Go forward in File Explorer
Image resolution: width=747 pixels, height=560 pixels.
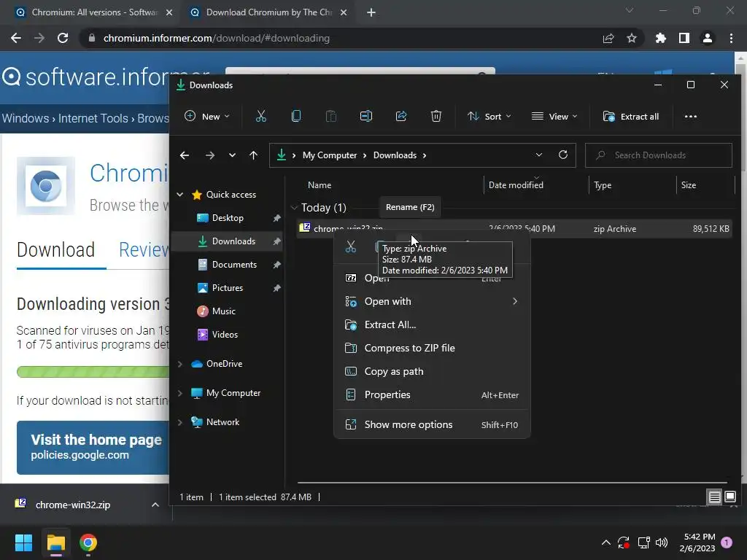pyautogui.click(x=209, y=155)
